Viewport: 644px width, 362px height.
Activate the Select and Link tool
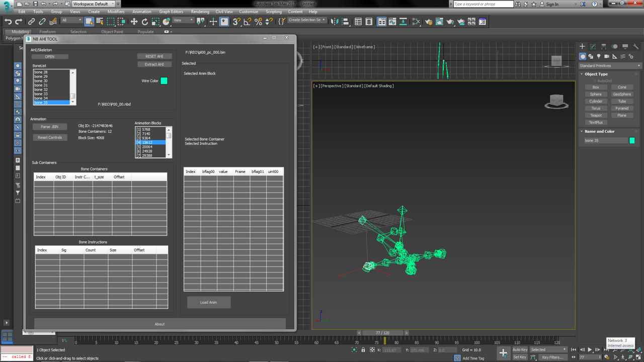point(31,22)
